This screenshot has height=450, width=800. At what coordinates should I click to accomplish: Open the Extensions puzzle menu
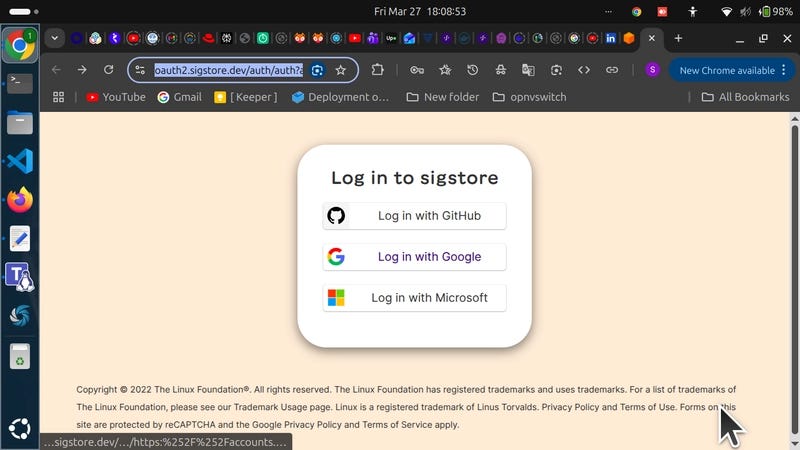click(378, 70)
